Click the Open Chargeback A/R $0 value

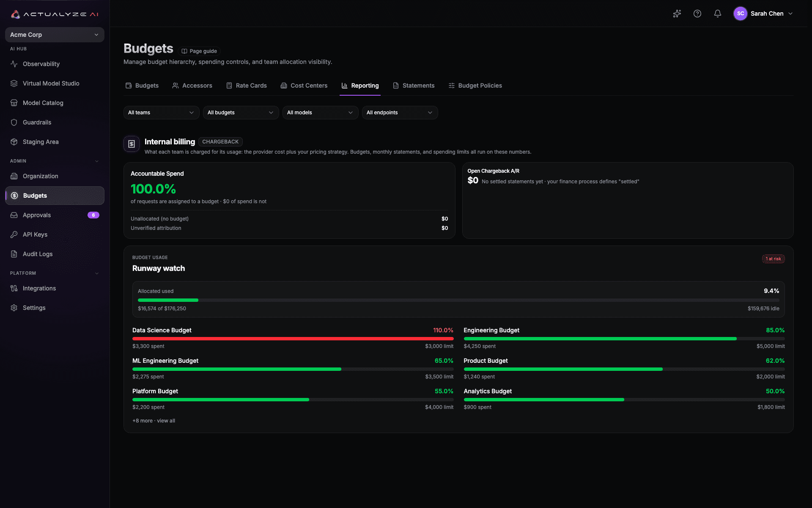click(473, 181)
